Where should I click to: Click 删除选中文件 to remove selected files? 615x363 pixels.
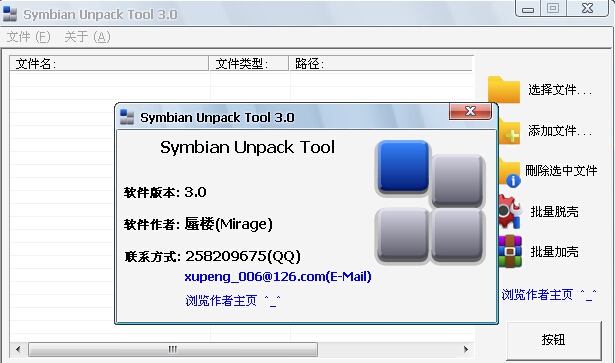(561, 171)
